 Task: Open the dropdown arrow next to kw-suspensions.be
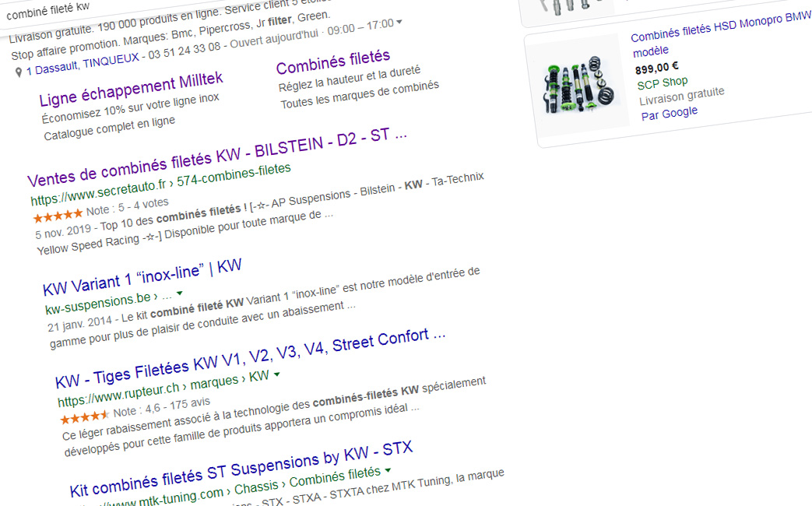179,293
